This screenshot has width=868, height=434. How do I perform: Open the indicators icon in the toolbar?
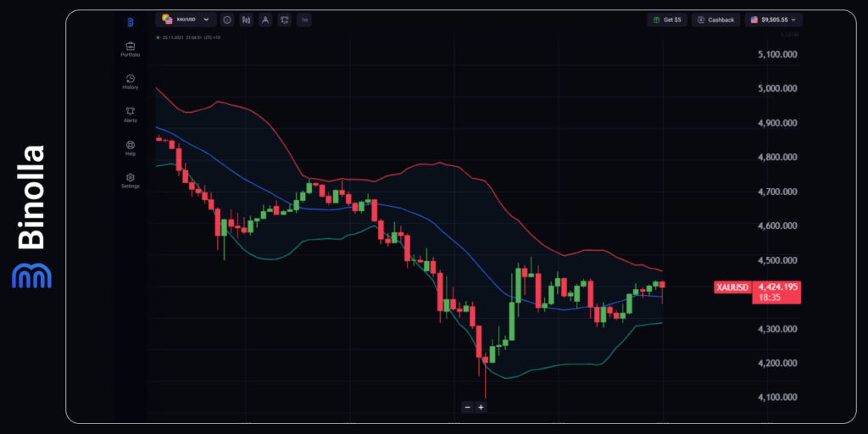click(x=285, y=20)
